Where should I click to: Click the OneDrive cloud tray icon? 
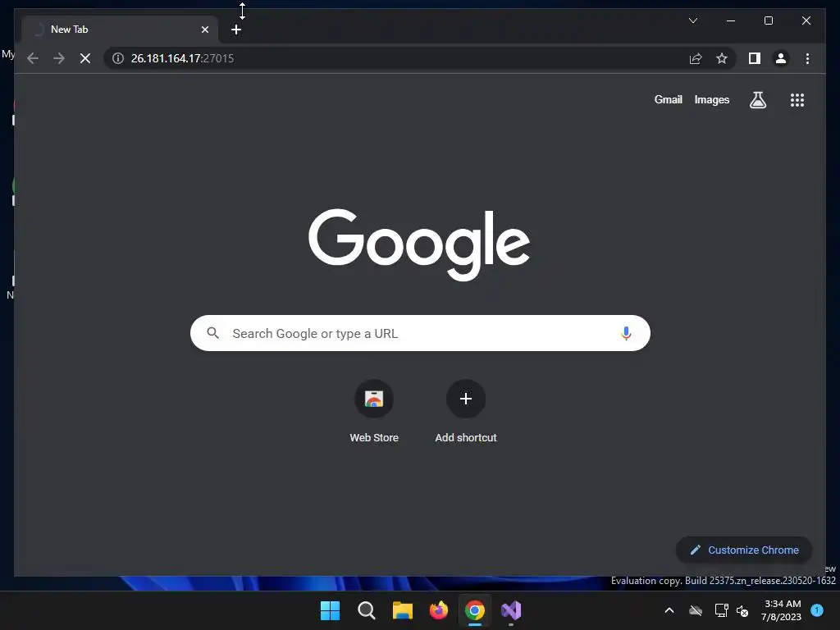pyautogui.click(x=696, y=610)
